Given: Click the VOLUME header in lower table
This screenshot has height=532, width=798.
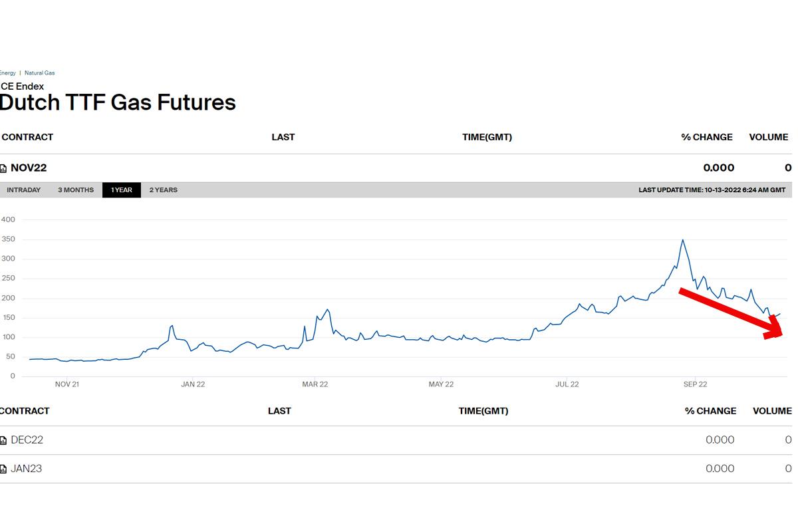Looking at the screenshot, I should pos(772,411).
